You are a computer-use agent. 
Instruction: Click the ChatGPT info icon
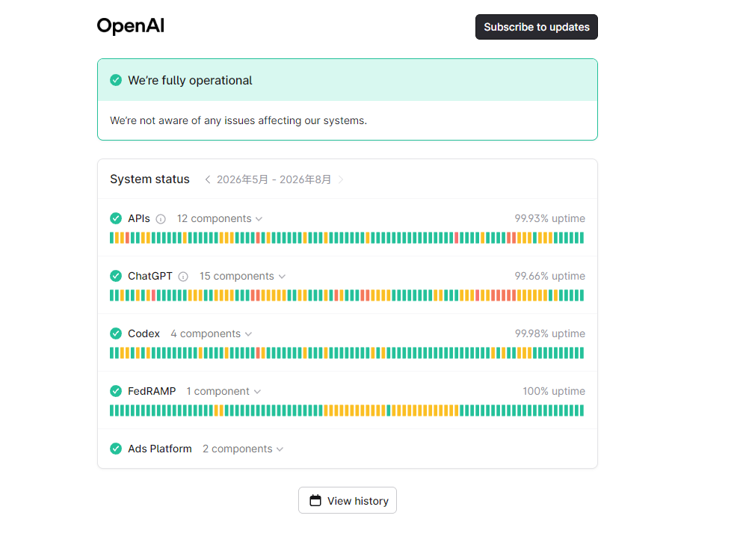(183, 277)
